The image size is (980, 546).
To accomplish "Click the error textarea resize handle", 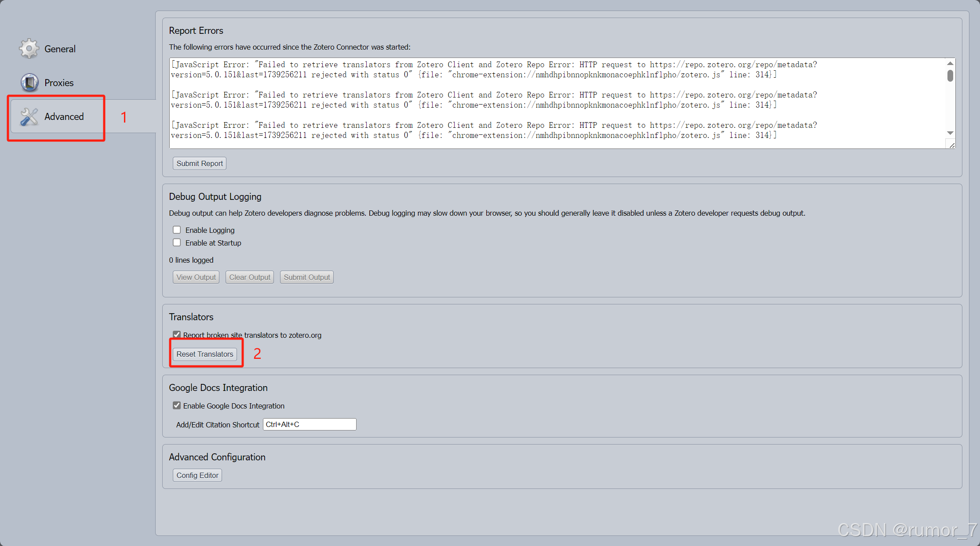I will (x=951, y=145).
